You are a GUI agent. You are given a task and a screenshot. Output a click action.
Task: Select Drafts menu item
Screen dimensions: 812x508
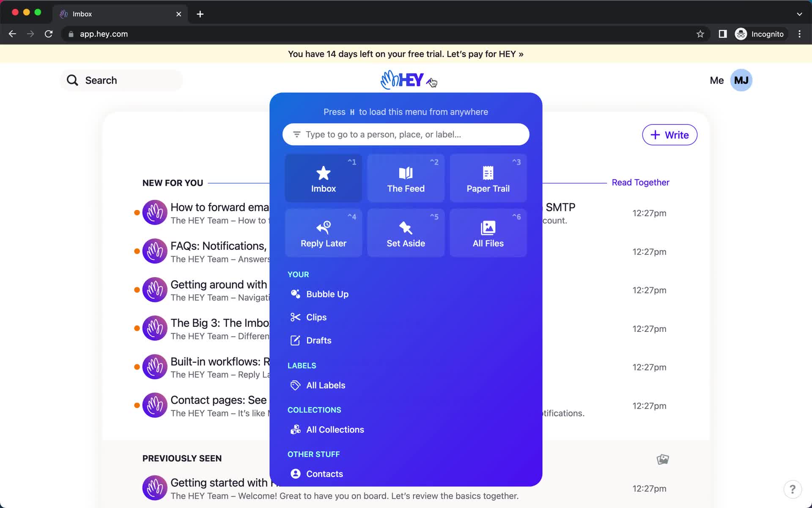click(x=318, y=340)
